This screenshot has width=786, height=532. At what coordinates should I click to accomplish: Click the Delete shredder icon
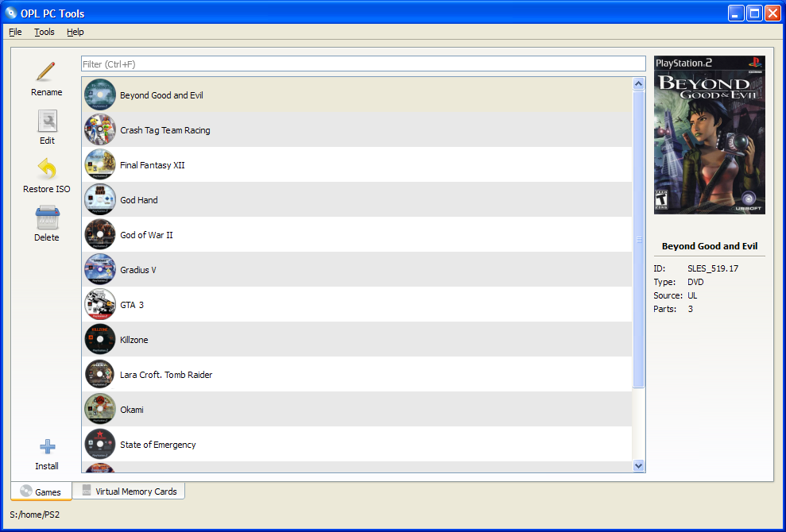pos(48,218)
